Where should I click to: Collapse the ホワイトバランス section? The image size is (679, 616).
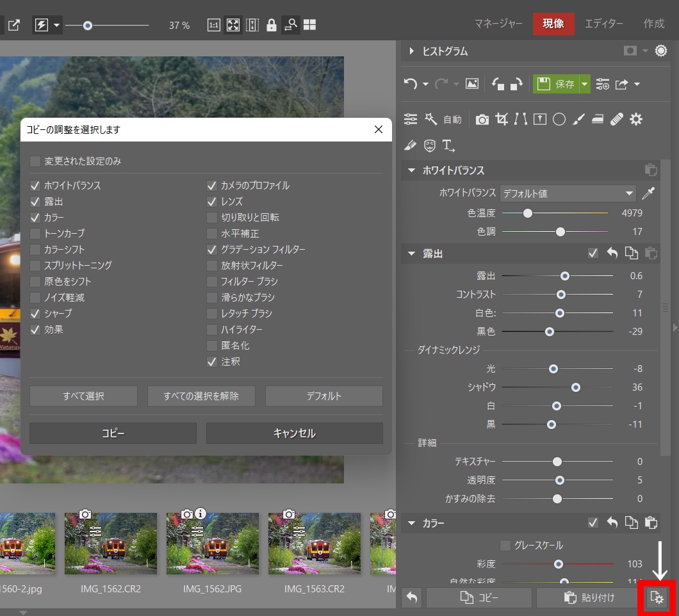tap(411, 170)
